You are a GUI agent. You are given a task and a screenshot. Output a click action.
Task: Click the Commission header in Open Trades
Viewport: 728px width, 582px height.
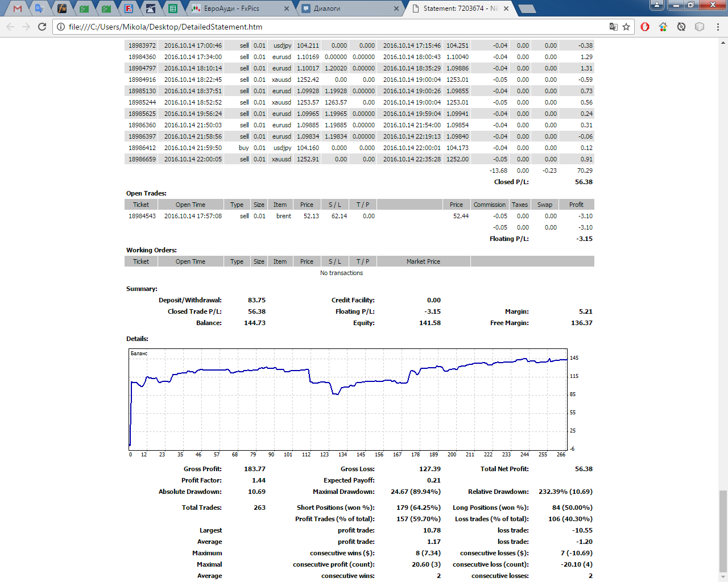(x=490, y=205)
